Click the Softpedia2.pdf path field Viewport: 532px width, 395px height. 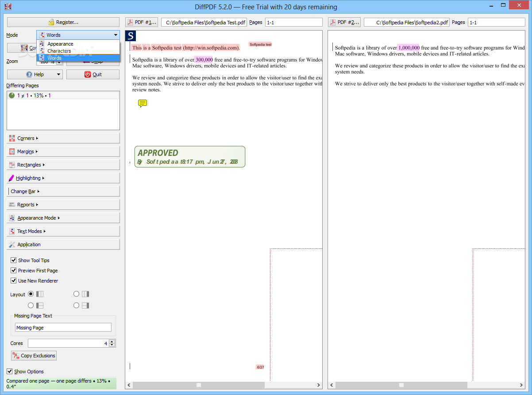(407, 22)
